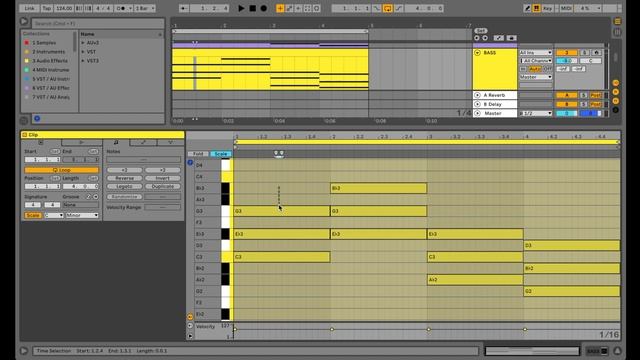Toggle the transport Loop switch icon
Screen dimensions: 640x360
pos(387,8)
